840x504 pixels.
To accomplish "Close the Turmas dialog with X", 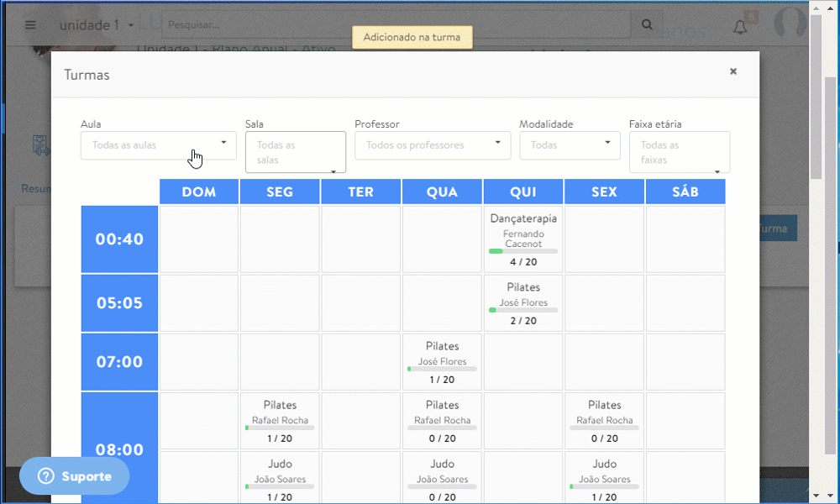I will (x=733, y=72).
